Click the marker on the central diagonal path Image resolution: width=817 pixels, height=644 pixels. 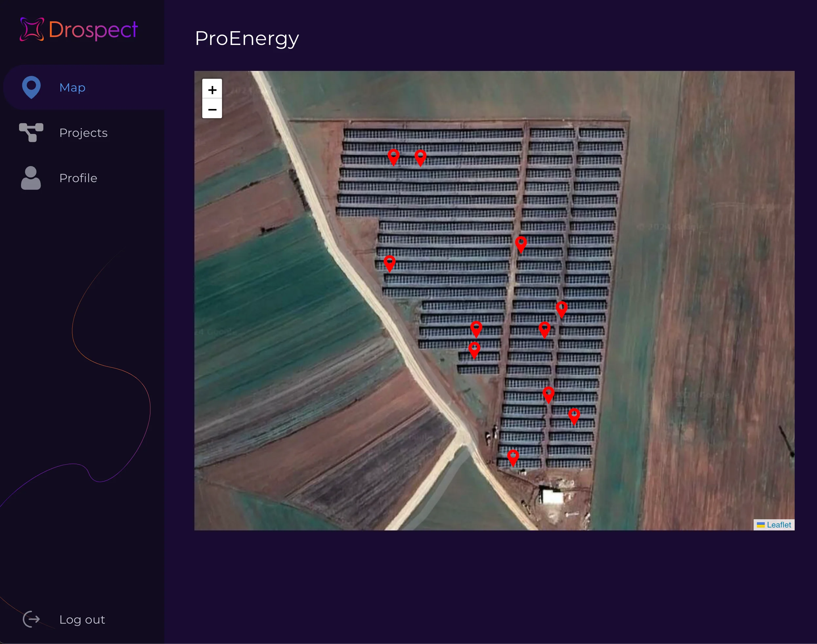pyautogui.click(x=521, y=245)
